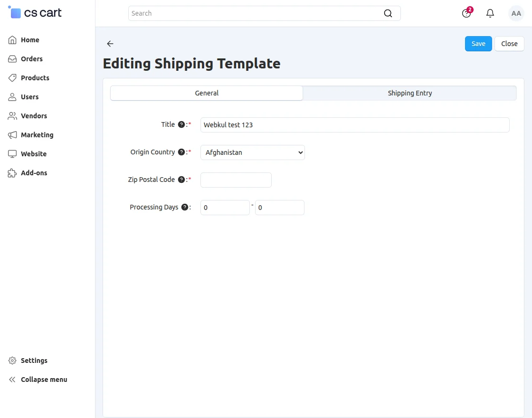Open the Origin Country dropdown
Image resolution: width=532 pixels, height=418 pixels.
point(252,152)
